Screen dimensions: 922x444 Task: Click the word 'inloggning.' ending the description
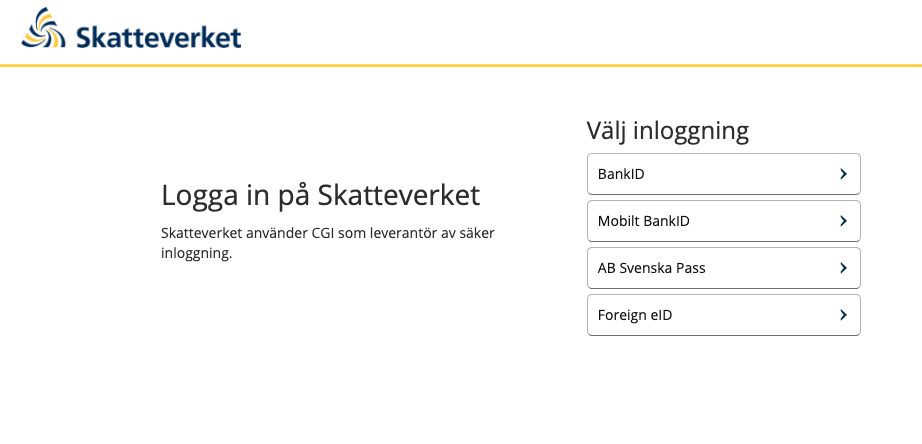click(x=196, y=255)
